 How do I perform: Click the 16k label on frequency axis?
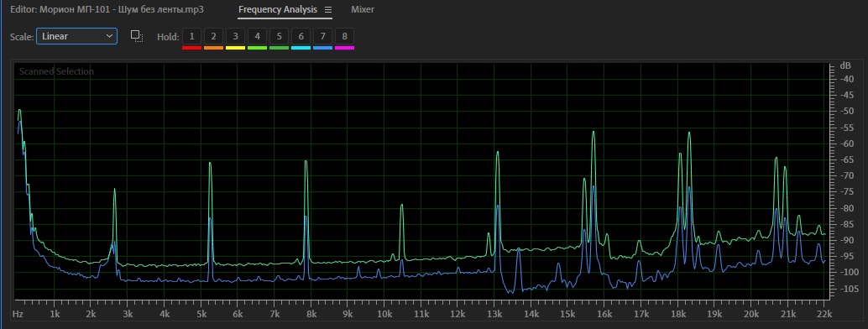click(x=604, y=314)
